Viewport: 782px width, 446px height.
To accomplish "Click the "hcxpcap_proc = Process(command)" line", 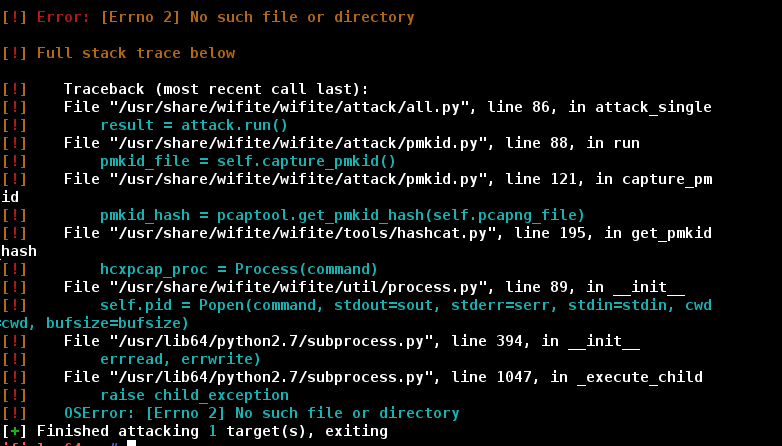I will 238,269.
